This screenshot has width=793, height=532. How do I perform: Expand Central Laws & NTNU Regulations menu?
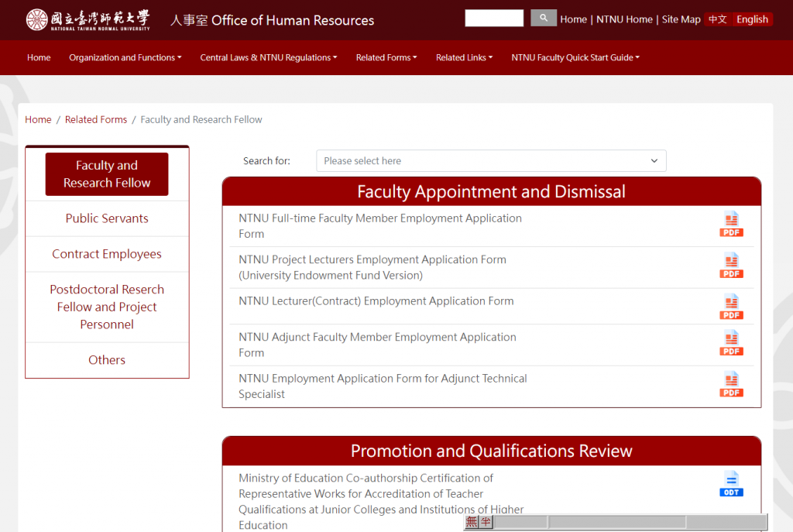point(268,57)
